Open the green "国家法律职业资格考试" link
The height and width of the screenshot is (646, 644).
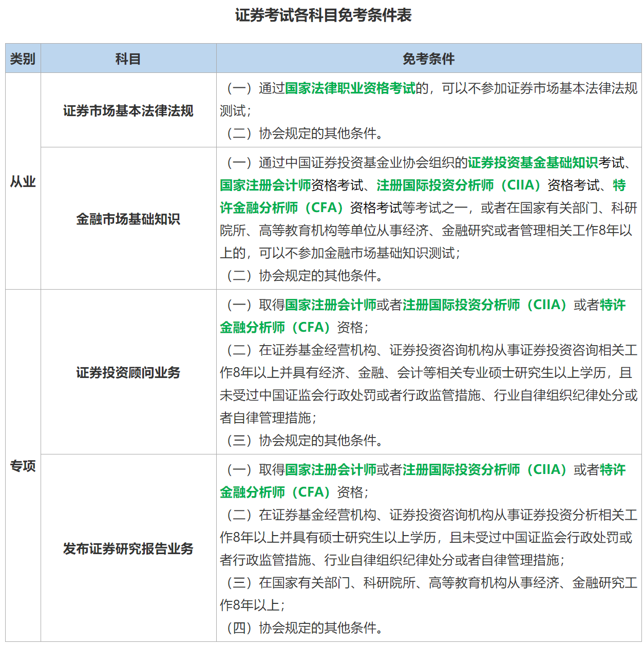click(350, 88)
